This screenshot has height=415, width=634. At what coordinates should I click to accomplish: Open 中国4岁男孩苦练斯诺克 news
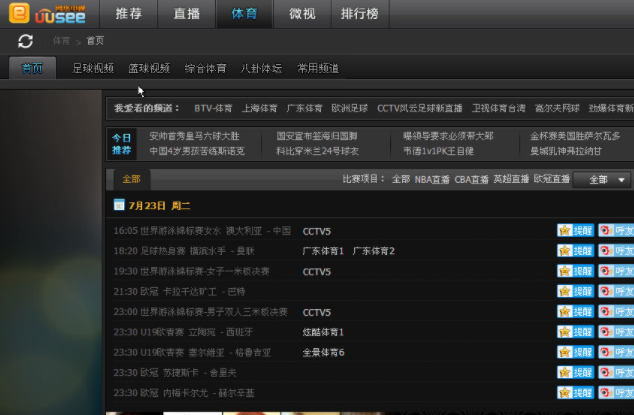click(197, 151)
